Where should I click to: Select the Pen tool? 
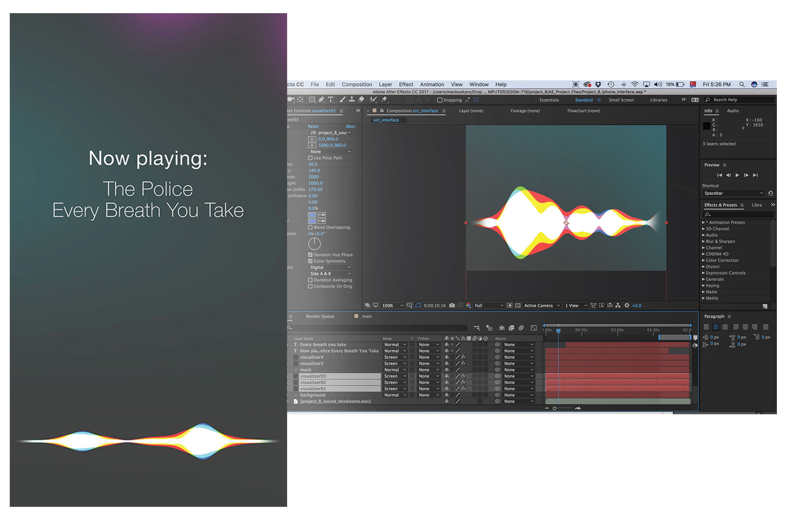coord(321,100)
